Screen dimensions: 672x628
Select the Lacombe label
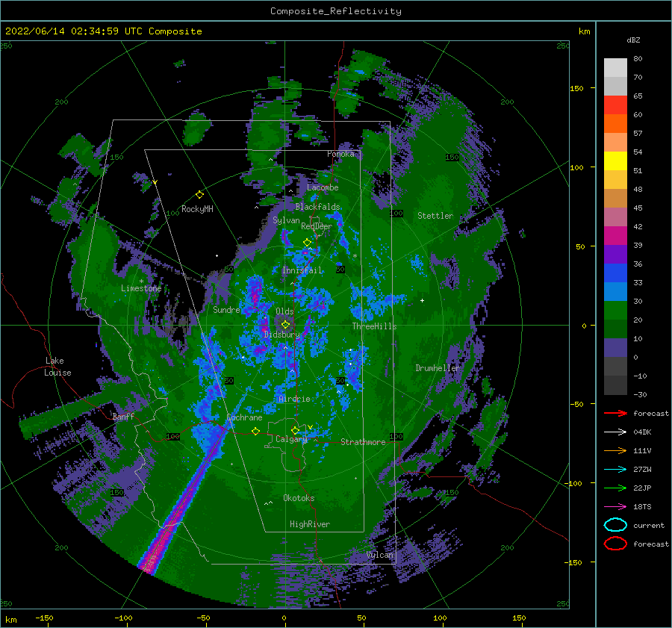[x=323, y=187]
